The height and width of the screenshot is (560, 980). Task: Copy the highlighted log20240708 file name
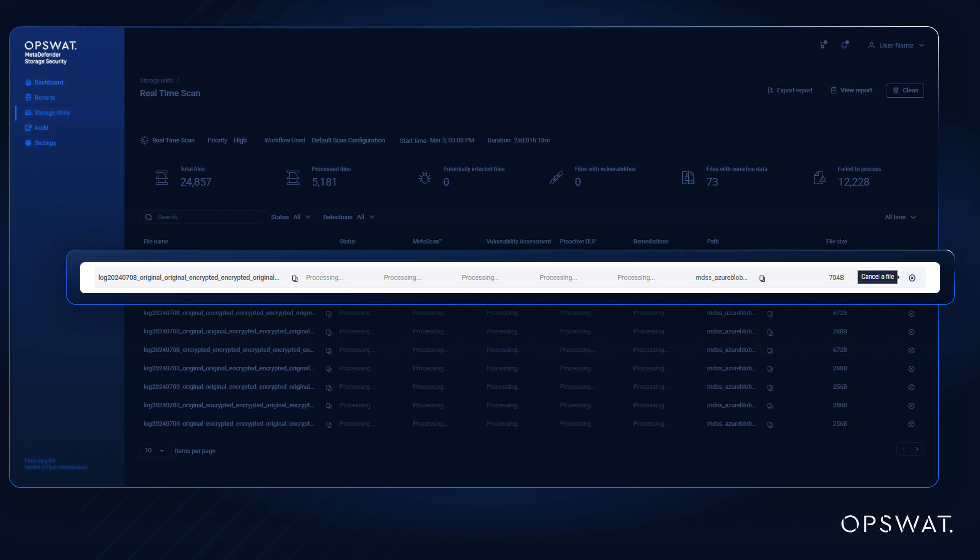click(295, 278)
